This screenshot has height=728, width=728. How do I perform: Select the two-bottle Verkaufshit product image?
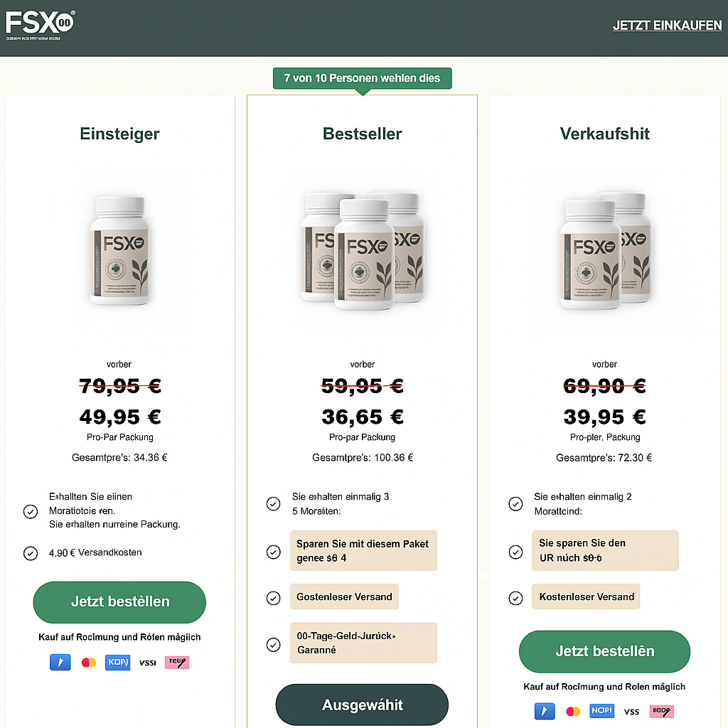click(604, 251)
